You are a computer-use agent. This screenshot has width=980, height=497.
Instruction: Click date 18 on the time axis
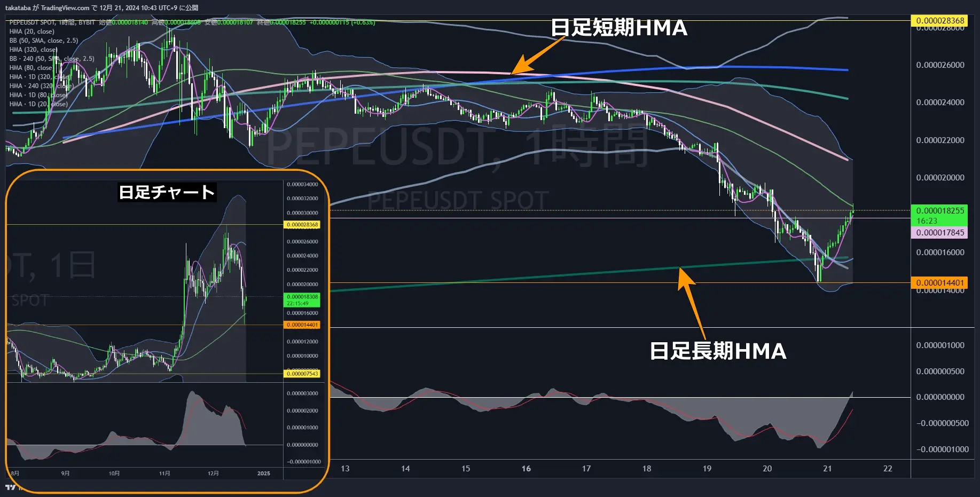(x=647, y=469)
